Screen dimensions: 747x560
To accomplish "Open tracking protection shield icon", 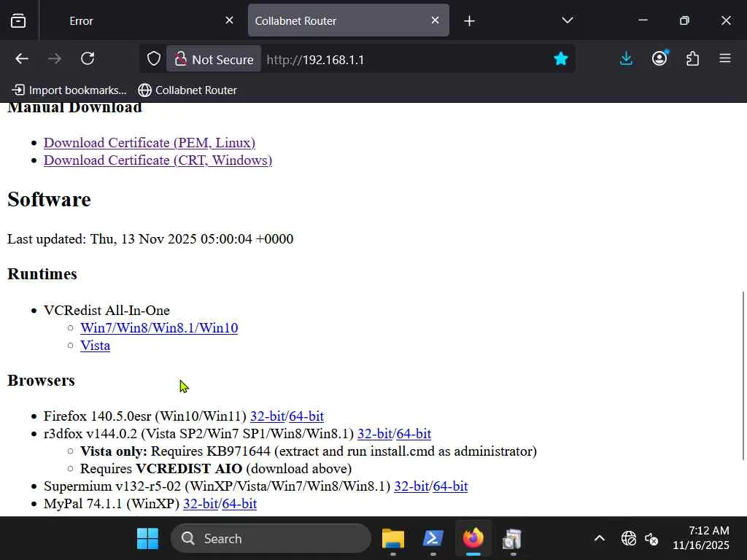I will [153, 59].
